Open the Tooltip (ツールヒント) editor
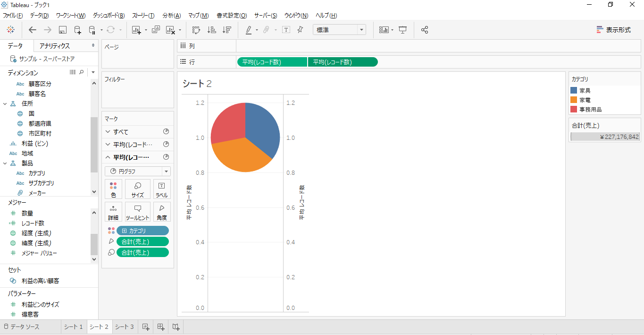Screen dimensions: 644x335 (137, 211)
